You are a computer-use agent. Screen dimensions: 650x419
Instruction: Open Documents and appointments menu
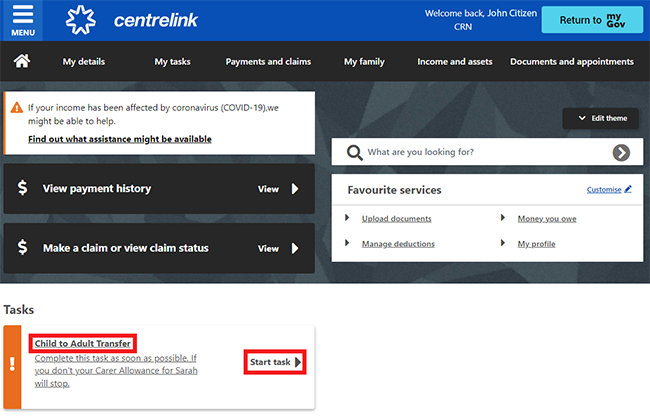[x=572, y=62]
